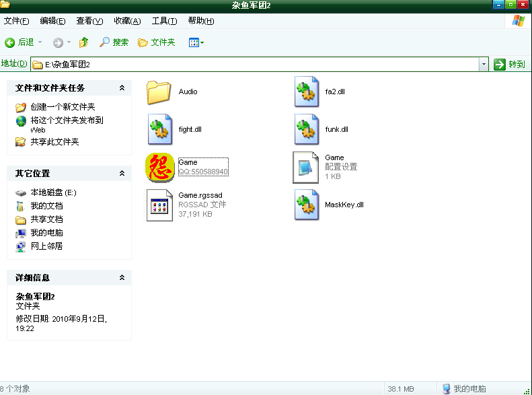
Task: Select the Game 配置设置 1 KB label
Action: click(x=341, y=167)
